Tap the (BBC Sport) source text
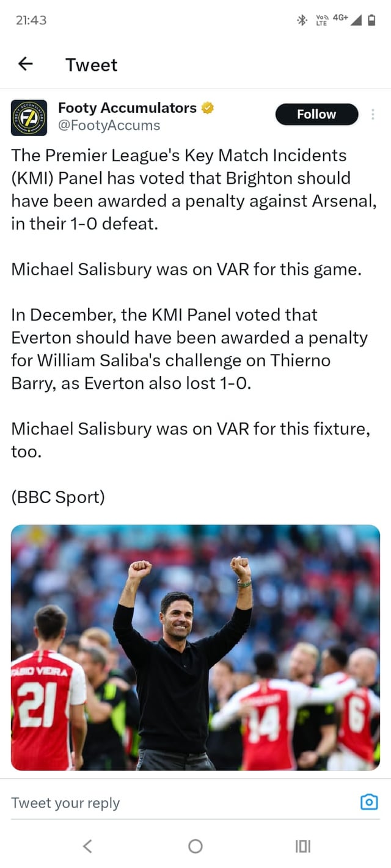The width and height of the screenshot is (391, 868). point(58,497)
